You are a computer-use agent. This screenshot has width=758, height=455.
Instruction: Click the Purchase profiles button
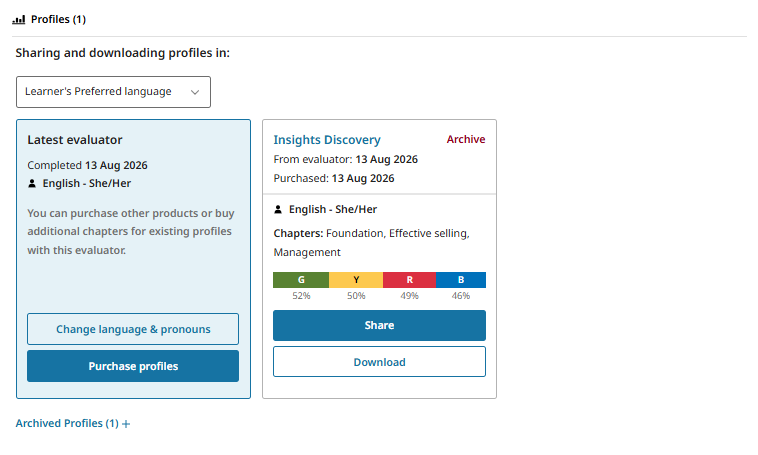(x=133, y=366)
